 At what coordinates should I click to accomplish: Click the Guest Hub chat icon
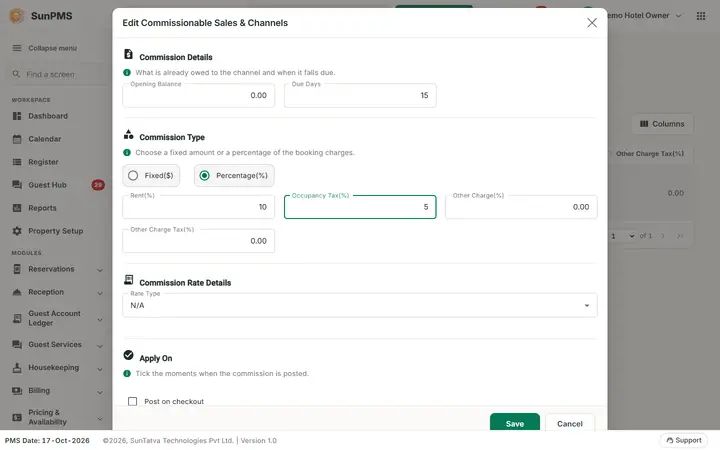17,185
